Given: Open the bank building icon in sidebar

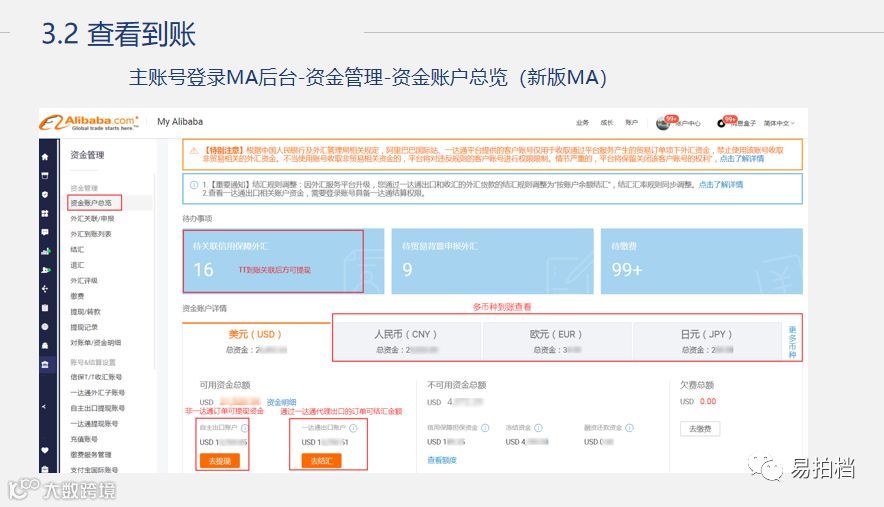Looking at the screenshot, I should click(x=45, y=364).
